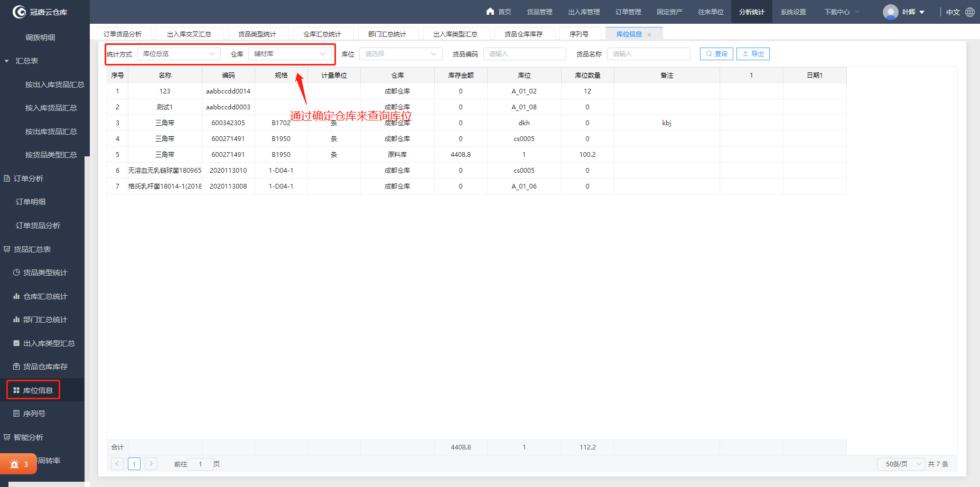
Task: Open 系统设置 top menu
Action: [793, 12]
